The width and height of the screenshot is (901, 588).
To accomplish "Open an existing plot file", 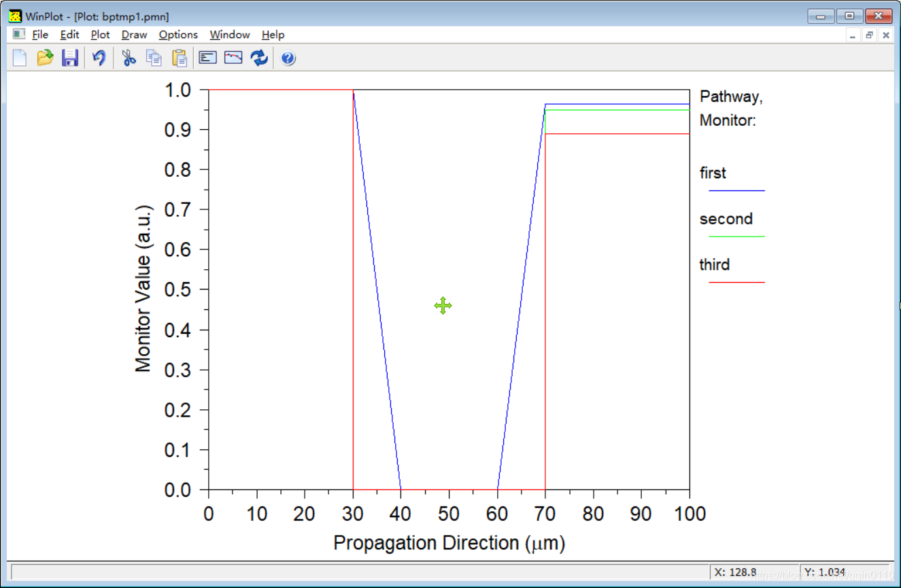I will pyautogui.click(x=45, y=58).
